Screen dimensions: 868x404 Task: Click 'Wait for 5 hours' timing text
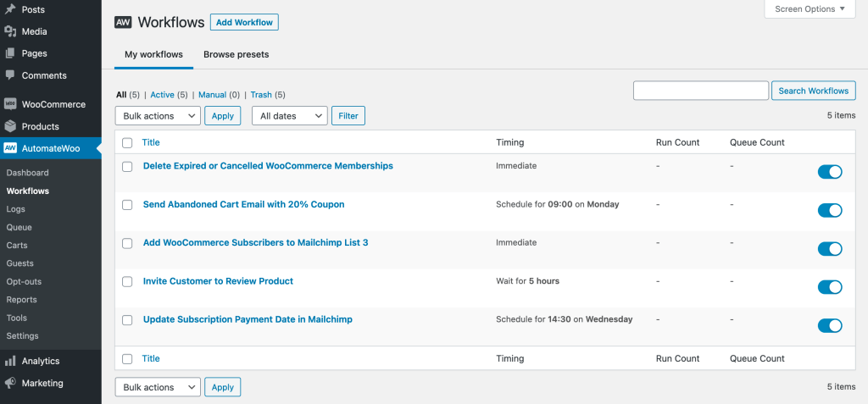click(527, 281)
